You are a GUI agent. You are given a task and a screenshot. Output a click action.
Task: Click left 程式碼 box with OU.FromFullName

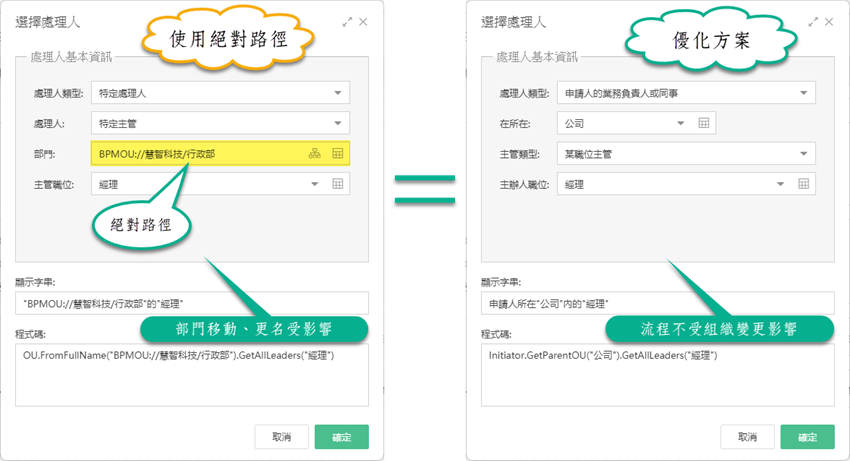[x=192, y=375]
